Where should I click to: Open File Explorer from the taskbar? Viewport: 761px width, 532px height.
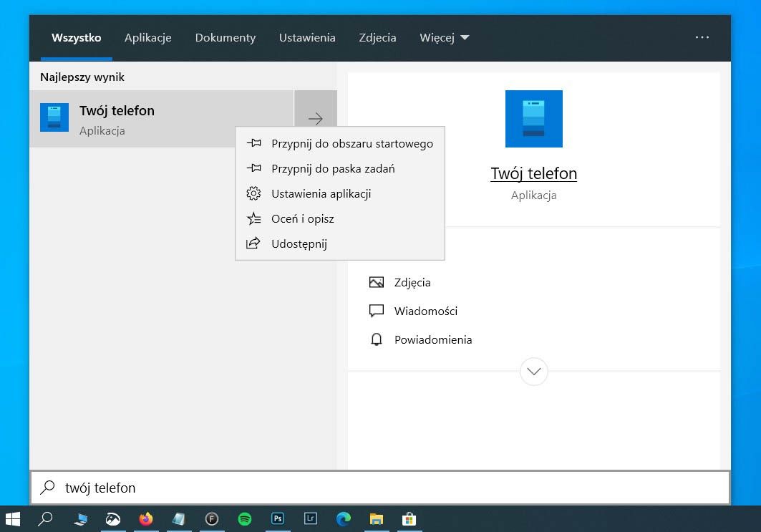point(376,519)
